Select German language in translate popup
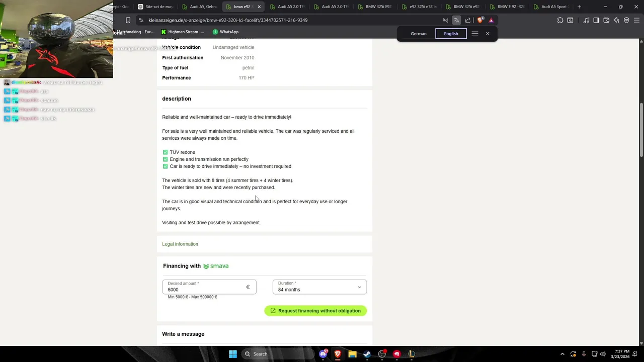The image size is (644, 362). (x=419, y=34)
